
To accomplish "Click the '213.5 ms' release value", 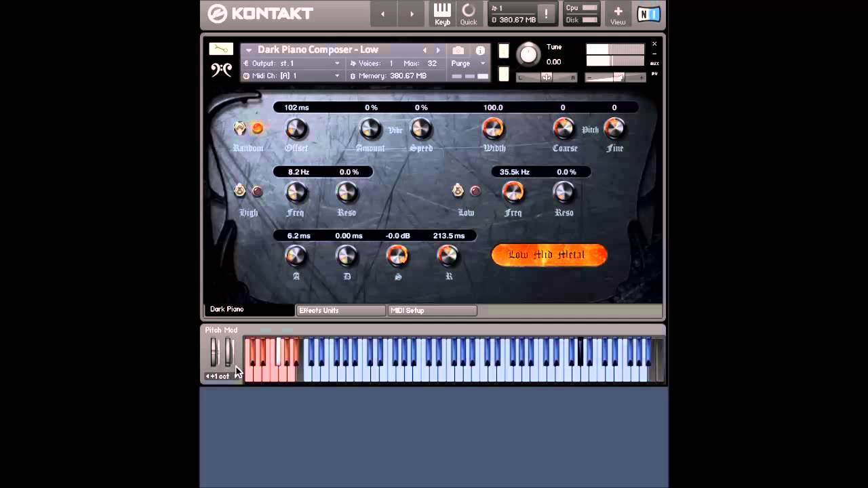I will [x=449, y=236].
